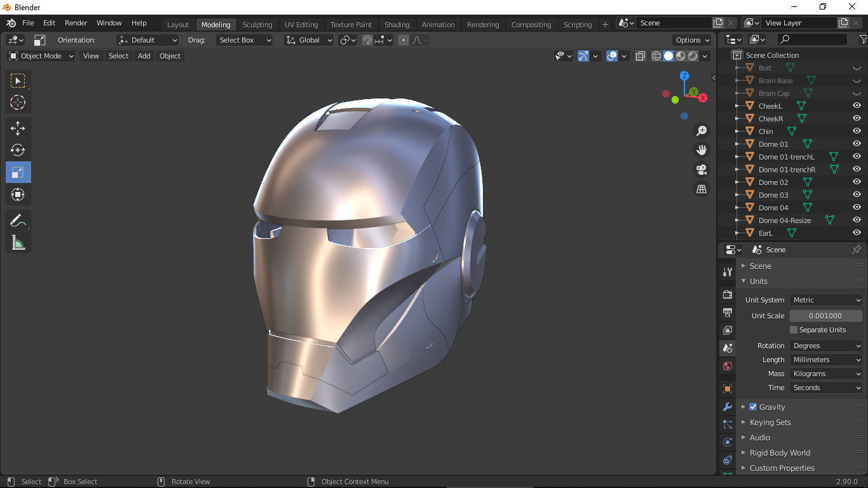
Task: Switch to rendered viewport shading
Action: point(693,56)
